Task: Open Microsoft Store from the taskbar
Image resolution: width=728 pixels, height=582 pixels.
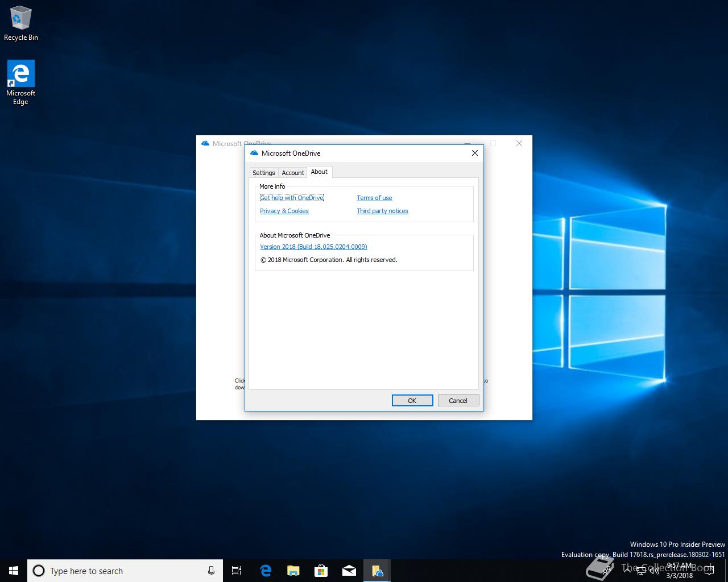Action: click(x=321, y=571)
